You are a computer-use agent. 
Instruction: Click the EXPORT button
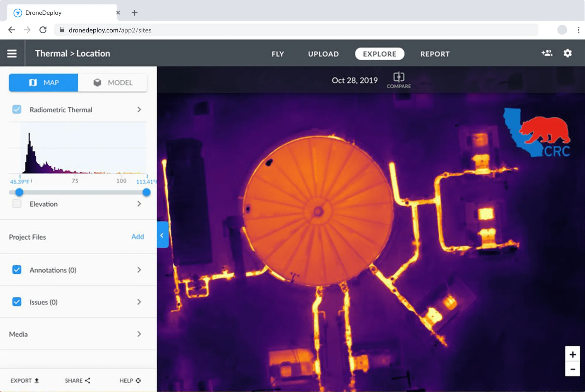25,380
